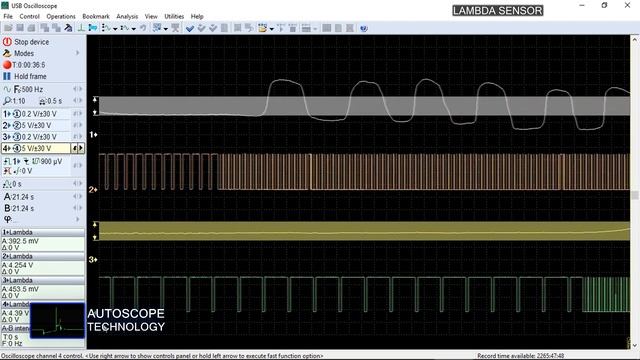Expand the Modes submenu arrow

point(78,53)
